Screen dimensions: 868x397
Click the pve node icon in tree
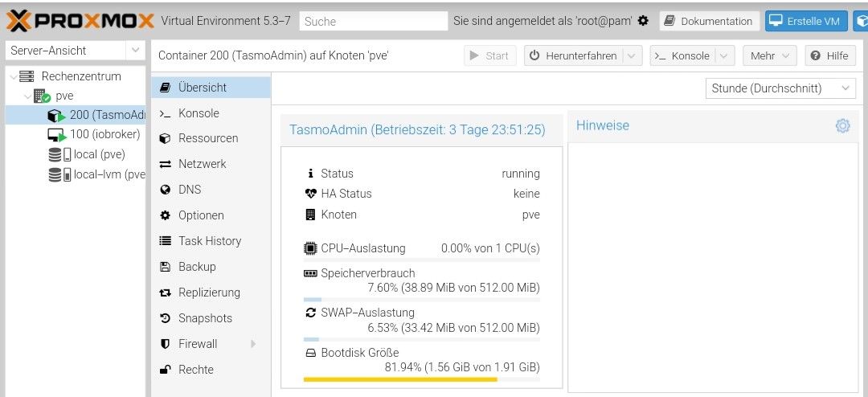(x=42, y=96)
